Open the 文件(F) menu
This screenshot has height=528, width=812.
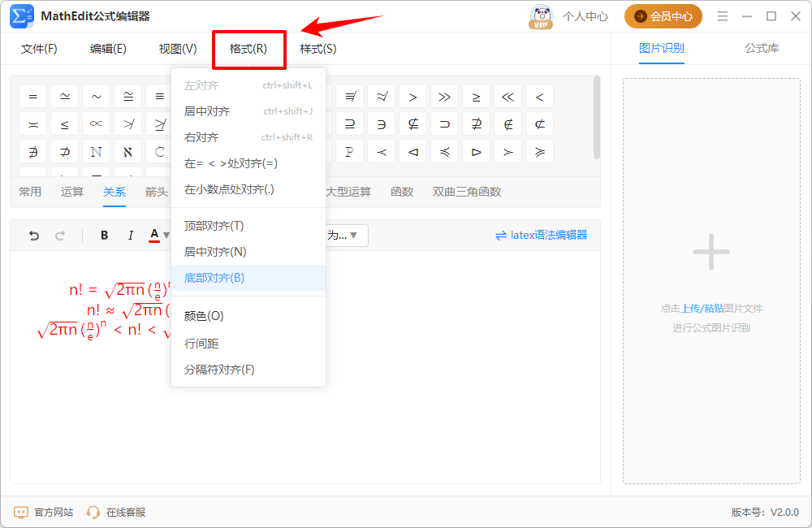39,49
